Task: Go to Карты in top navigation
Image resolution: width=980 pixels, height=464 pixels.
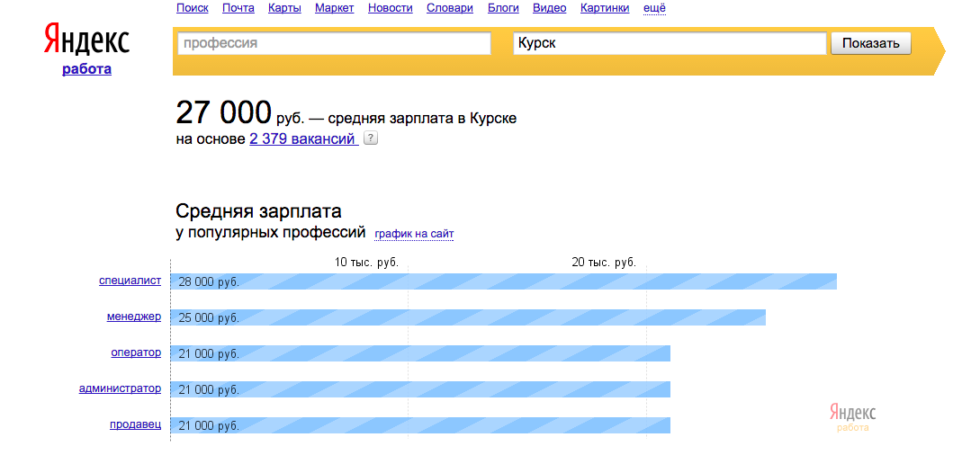Action: 284,8
